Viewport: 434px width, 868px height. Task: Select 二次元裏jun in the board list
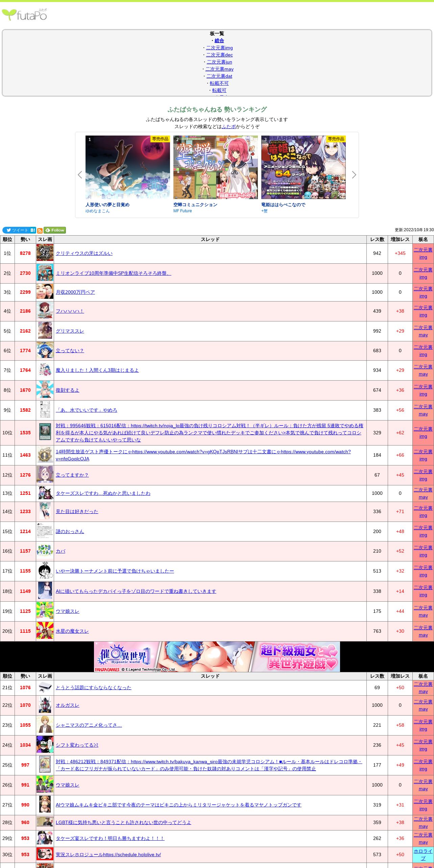(x=219, y=62)
